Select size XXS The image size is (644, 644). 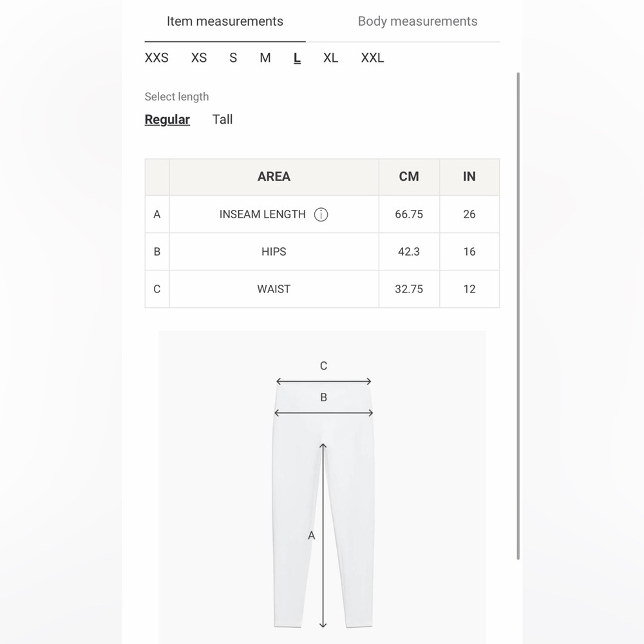coord(156,58)
